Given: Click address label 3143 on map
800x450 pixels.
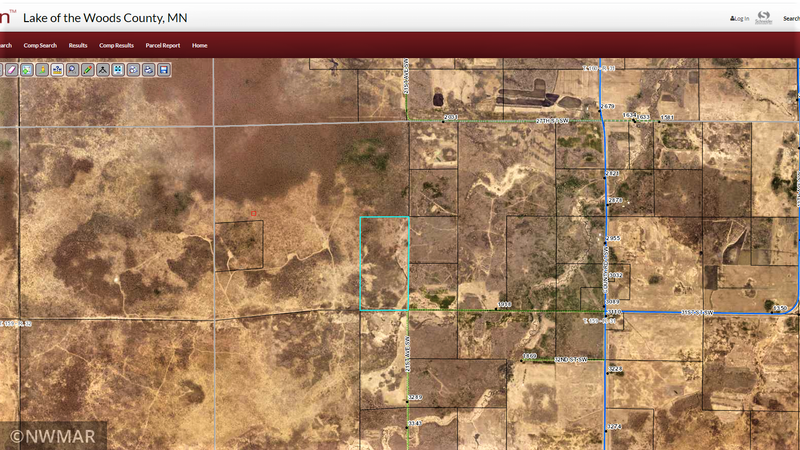Looking at the screenshot, I should click(x=415, y=423).
